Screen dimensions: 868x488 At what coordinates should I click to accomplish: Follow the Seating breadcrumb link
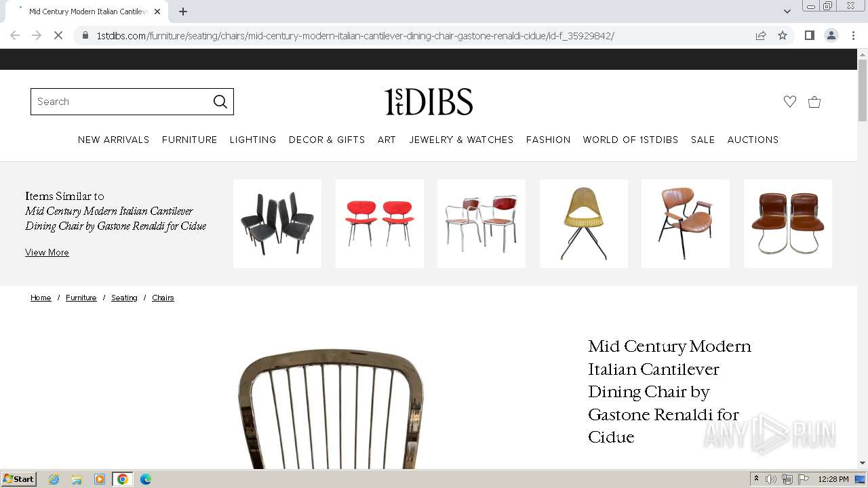tap(124, 298)
